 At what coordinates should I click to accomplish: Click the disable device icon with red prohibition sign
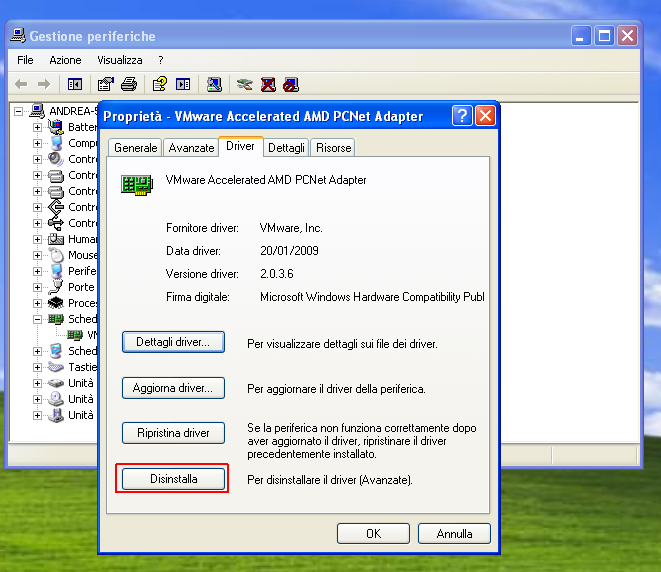point(291,84)
